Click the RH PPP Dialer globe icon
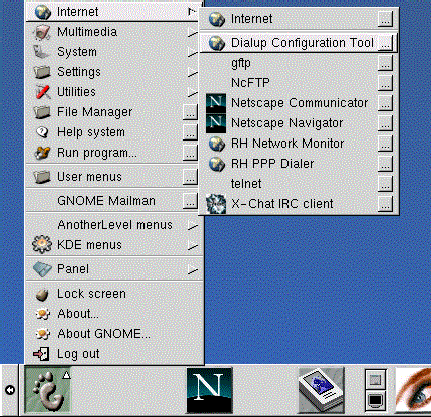 click(x=217, y=164)
